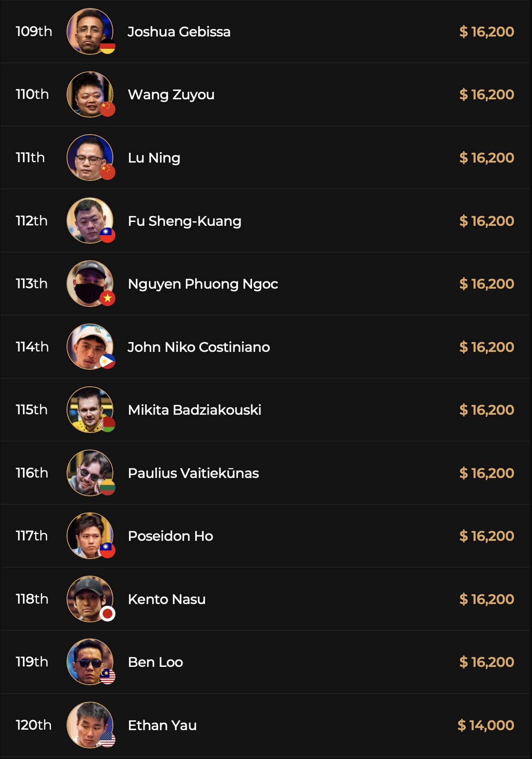The height and width of the screenshot is (759, 532).
Task: Click the Taiwan flag on Poseidon Ho's avatar
Action: pos(107,550)
